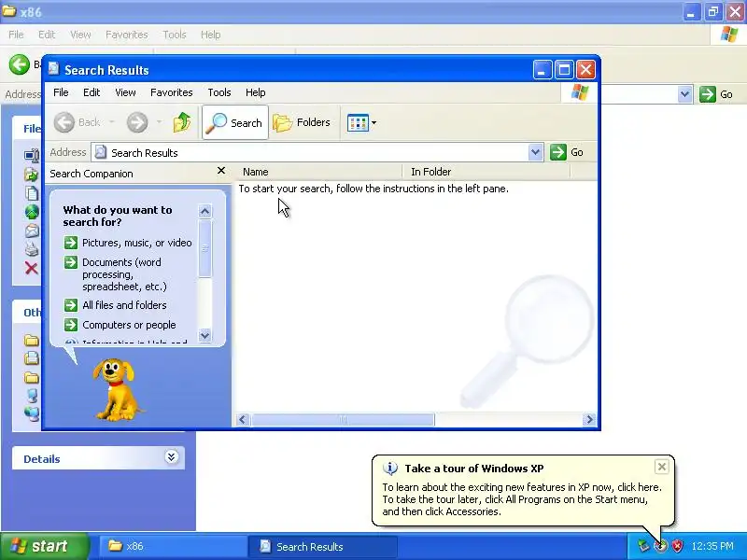The height and width of the screenshot is (560, 747).
Task: Click the red X delete icon in x86 task pane
Action: coord(32,269)
